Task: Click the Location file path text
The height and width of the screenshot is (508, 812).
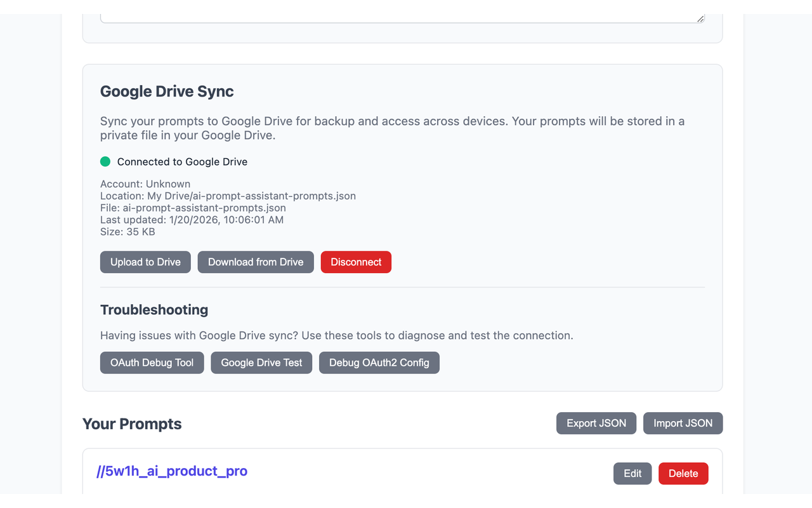Action: 228,196
